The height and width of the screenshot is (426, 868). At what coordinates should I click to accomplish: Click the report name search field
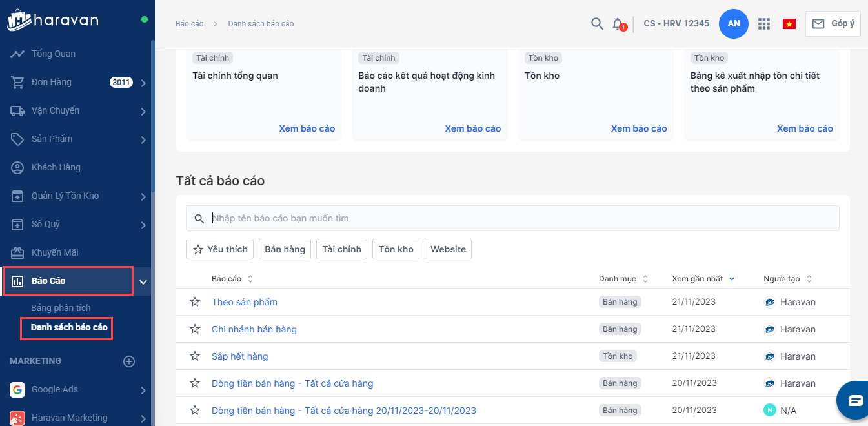516,218
